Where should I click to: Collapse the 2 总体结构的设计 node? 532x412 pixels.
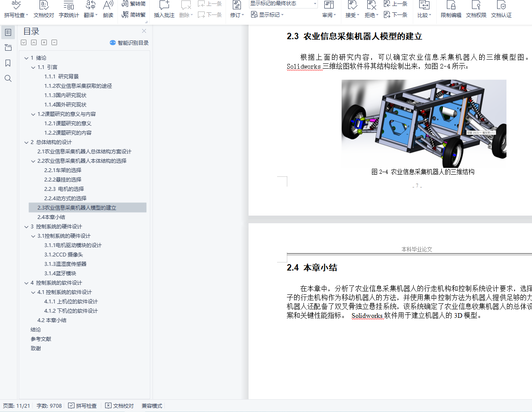point(26,142)
